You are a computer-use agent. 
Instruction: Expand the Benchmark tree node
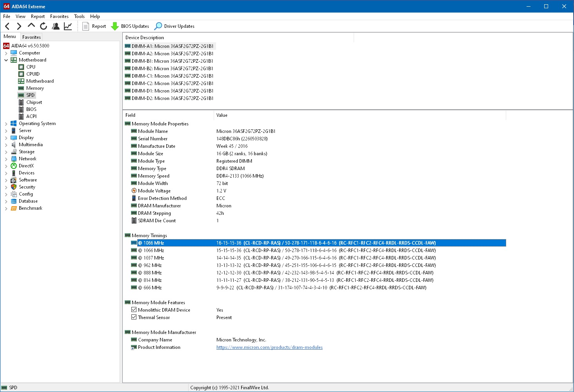(x=6, y=208)
